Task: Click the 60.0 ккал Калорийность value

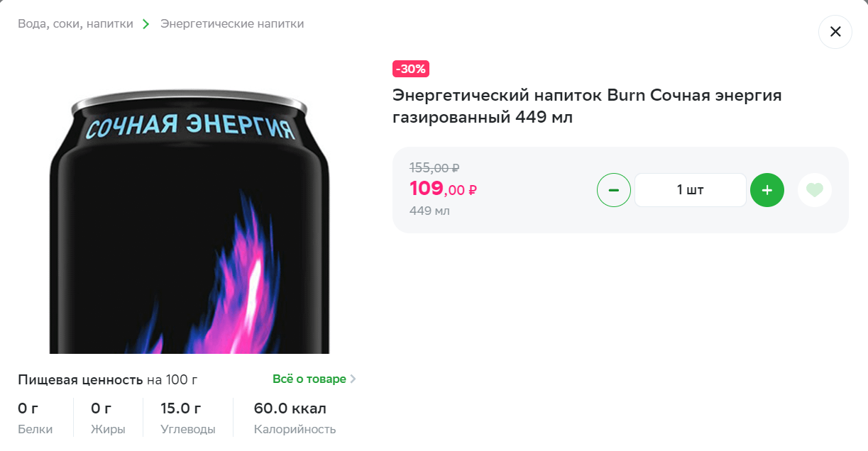Action: [x=290, y=408]
